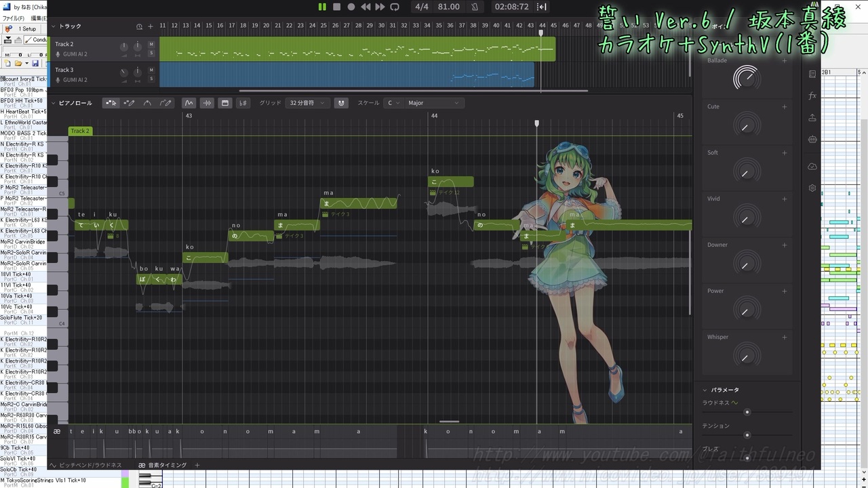Image resolution: width=868 pixels, height=488 pixels.
Task: Click the テンション slider handle
Action: [x=747, y=435]
